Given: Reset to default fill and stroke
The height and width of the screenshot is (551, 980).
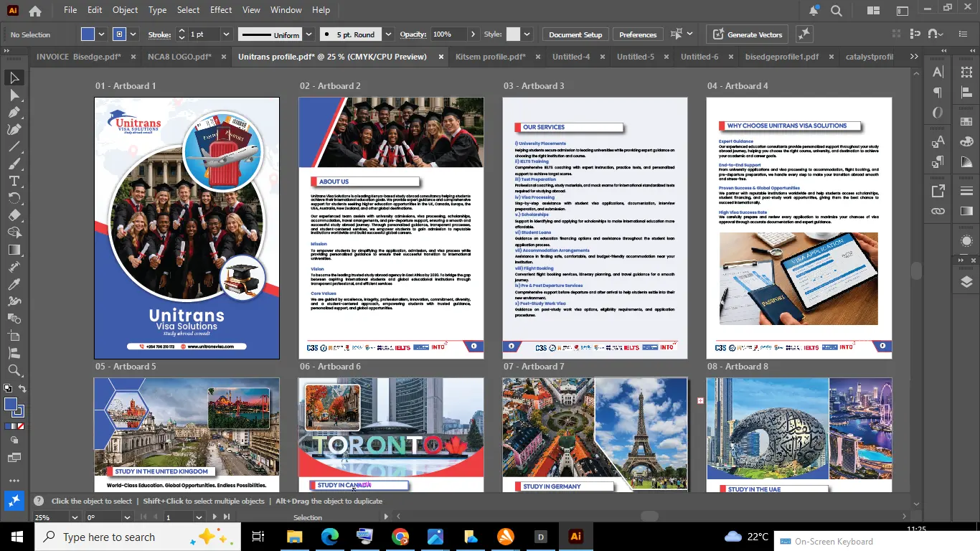Looking at the screenshot, I should pyautogui.click(x=7, y=389).
